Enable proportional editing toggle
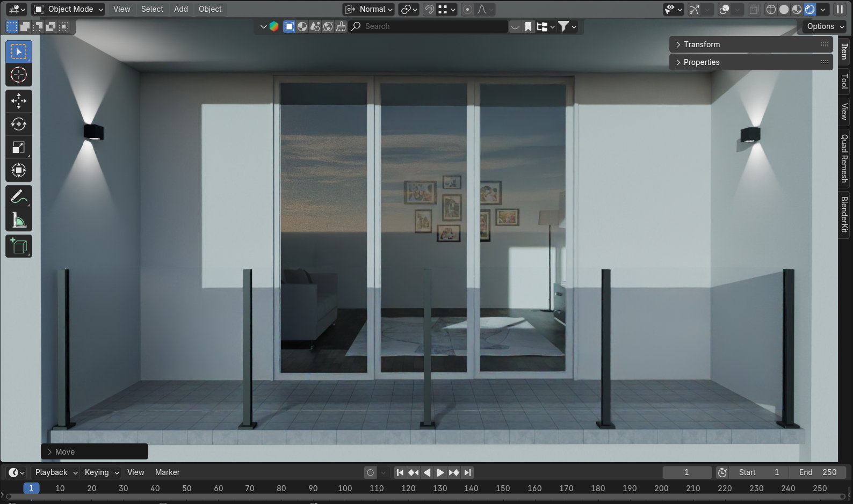853x504 pixels. (x=468, y=9)
